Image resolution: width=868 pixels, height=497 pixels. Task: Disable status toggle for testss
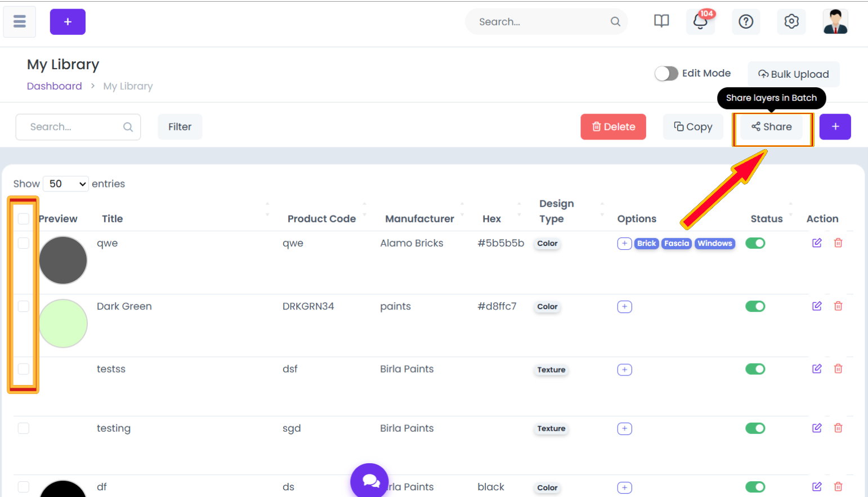point(755,369)
